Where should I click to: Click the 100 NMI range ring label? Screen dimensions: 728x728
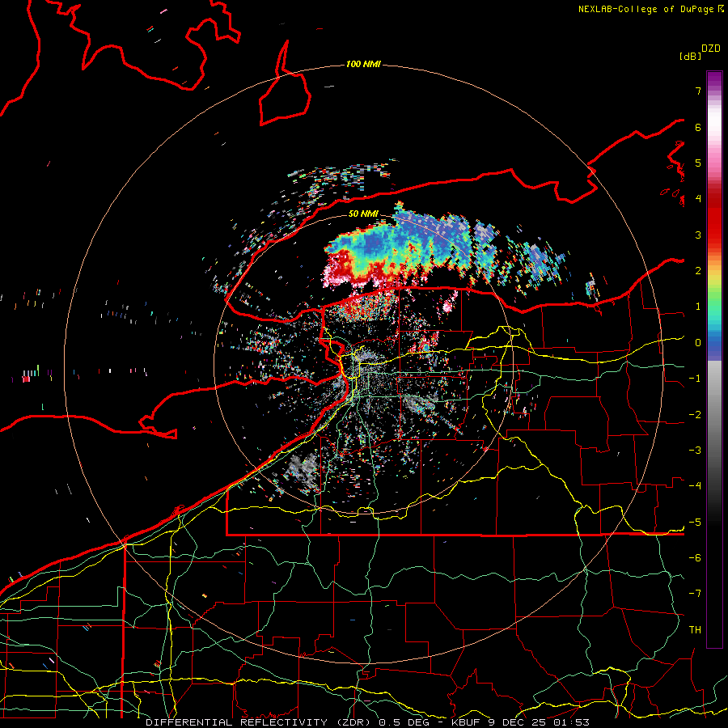click(x=363, y=64)
